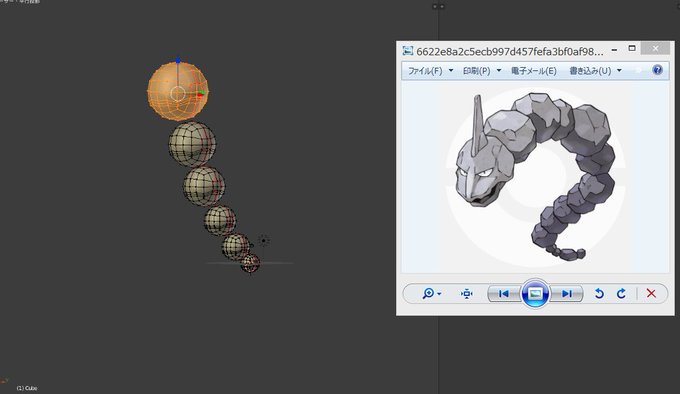Go to the next image
The width and height of the screenshot is (680, 394).
566,293
